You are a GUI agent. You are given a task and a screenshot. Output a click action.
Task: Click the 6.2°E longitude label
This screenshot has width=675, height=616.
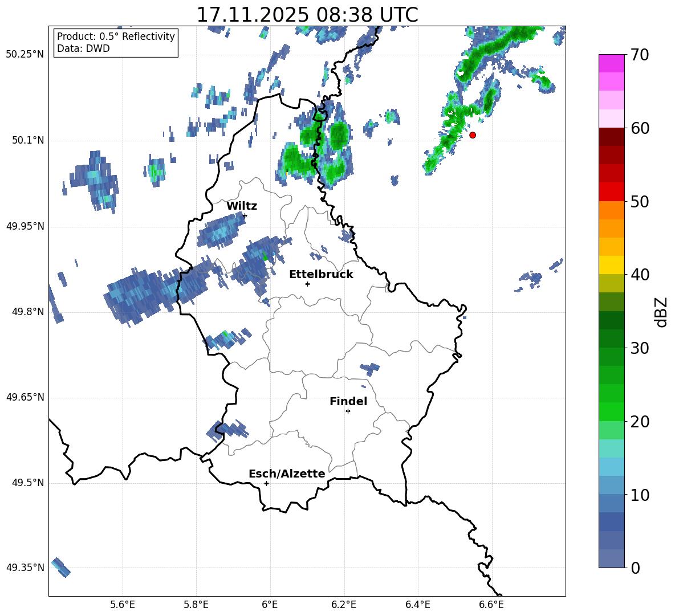[344, 605]
